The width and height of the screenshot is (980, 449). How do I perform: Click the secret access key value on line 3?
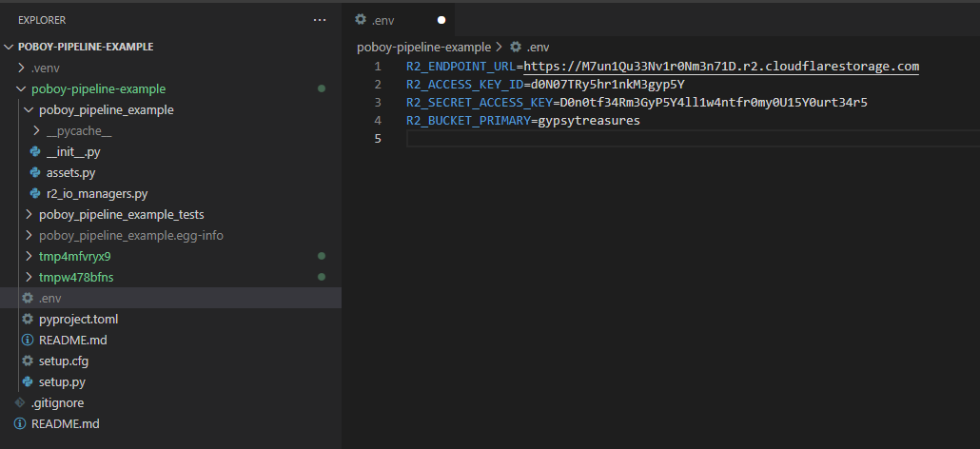tap(714, 103)
